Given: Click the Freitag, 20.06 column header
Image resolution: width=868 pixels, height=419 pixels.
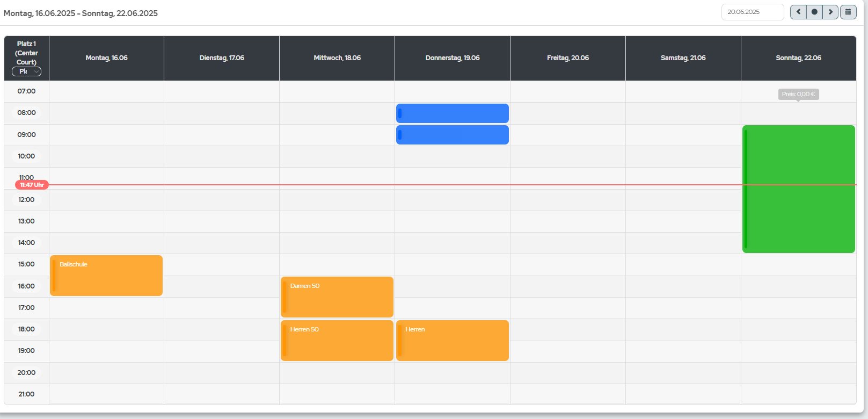Looking at the screenshot, I should (568, 58).
